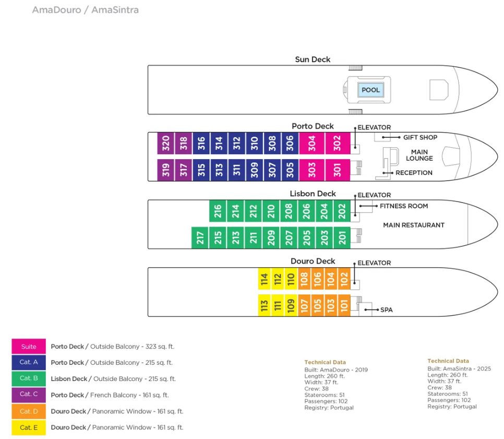Viewport: 504px width, 439px height.
Task: Pick cabin 316 on Porto Deck
Action: (x=201, y=143)
